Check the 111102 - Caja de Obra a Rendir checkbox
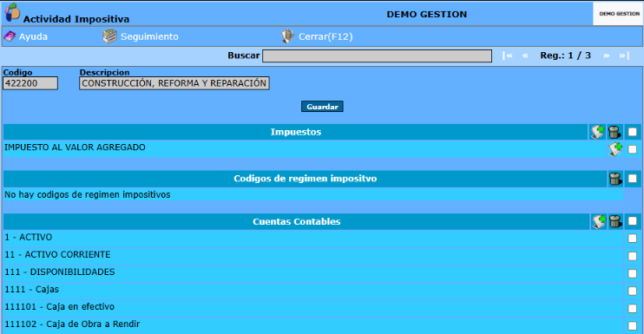Image resolution: width=644 pixels, height=334 pixels. [633, 326]
